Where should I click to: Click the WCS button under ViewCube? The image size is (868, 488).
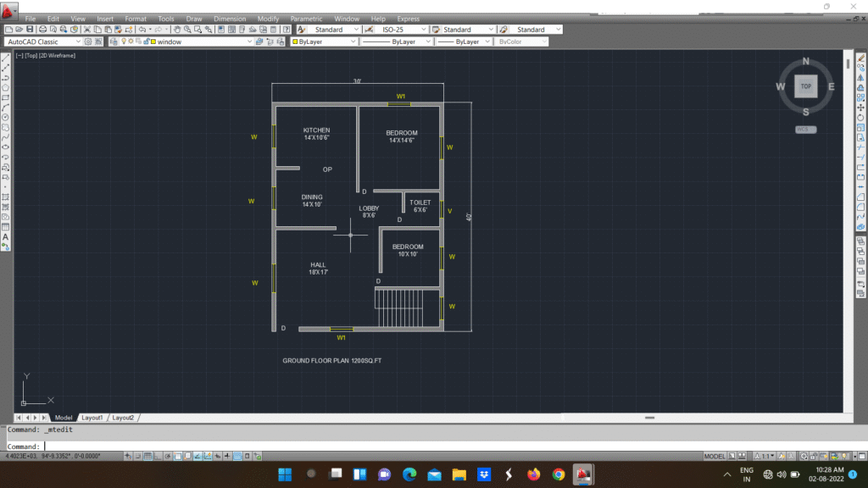click(x=805, y=130)
